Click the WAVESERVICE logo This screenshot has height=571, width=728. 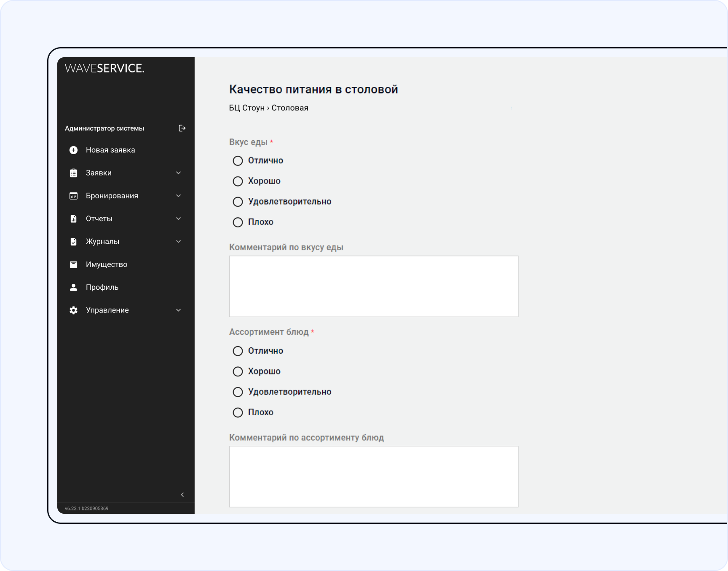tap(104, 68)
